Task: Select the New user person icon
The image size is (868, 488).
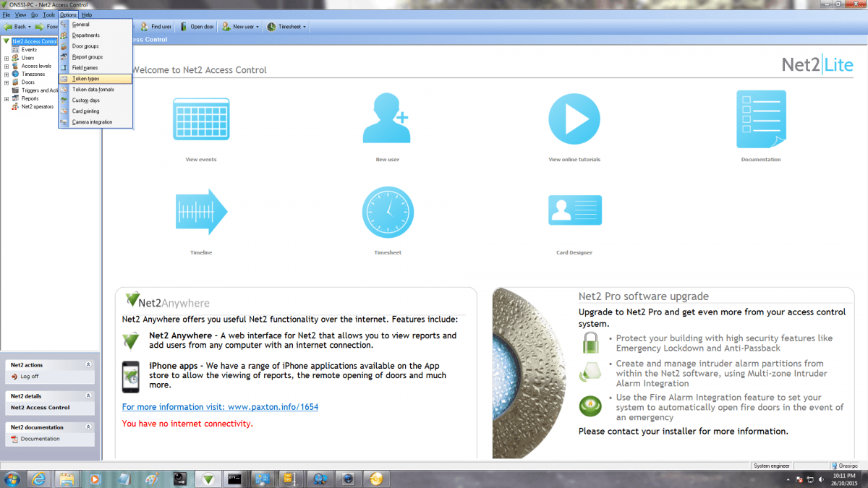Action: click(x=388, y=118)
